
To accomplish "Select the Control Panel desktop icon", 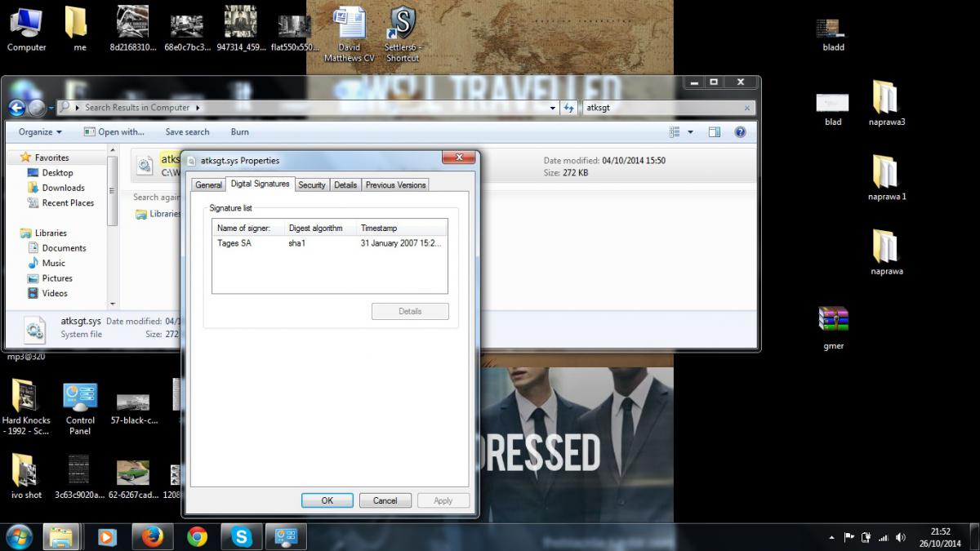I will [80, 408].
